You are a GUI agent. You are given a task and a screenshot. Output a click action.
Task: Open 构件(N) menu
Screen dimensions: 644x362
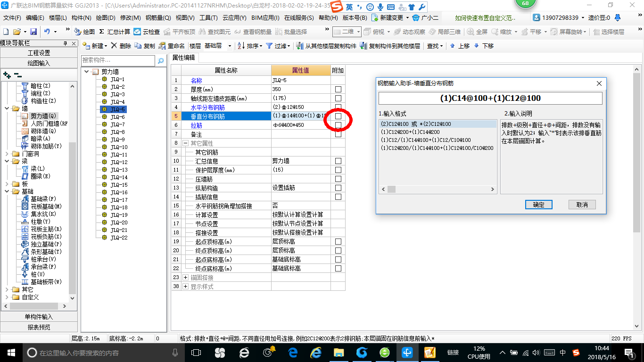82,17
